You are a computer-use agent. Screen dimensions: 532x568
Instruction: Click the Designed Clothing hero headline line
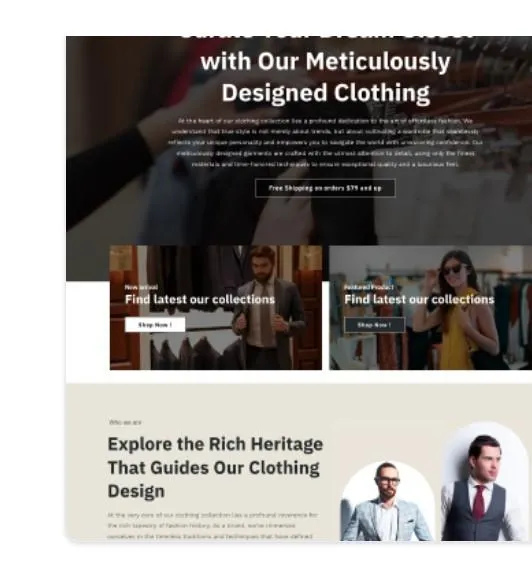click(x=326, y=93)
